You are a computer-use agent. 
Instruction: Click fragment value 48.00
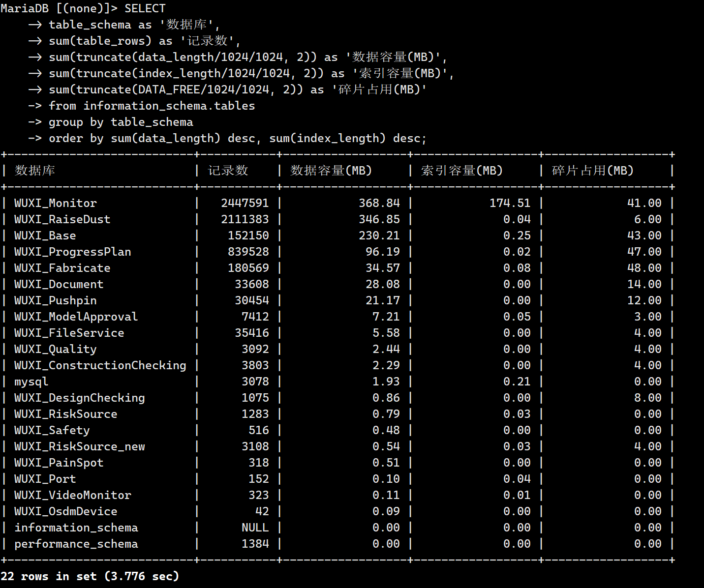[x=644, y=268]
